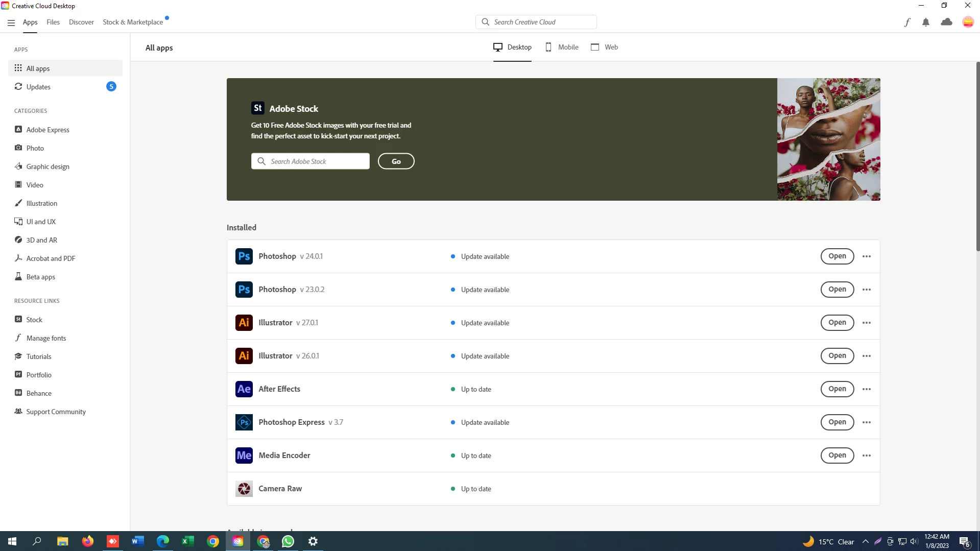This screenshot has width=980, height=551.
Task: Open the cloud sync status icon
Action: pyautogui.click(x=947, y=22)
